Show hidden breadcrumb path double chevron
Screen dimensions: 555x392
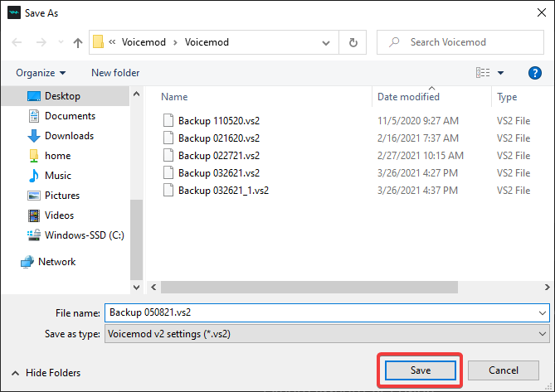[x=112, y=42]
